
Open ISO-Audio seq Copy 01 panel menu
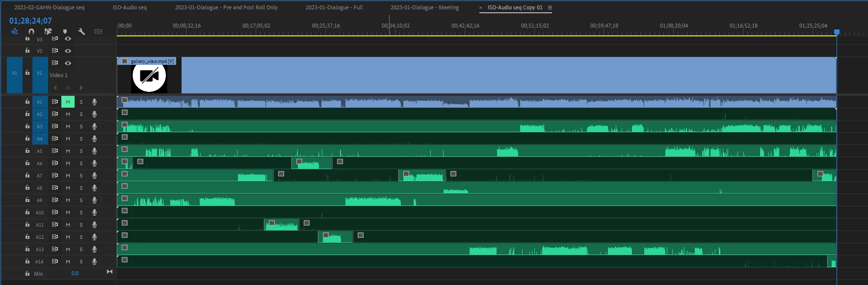tap(550, 7)
